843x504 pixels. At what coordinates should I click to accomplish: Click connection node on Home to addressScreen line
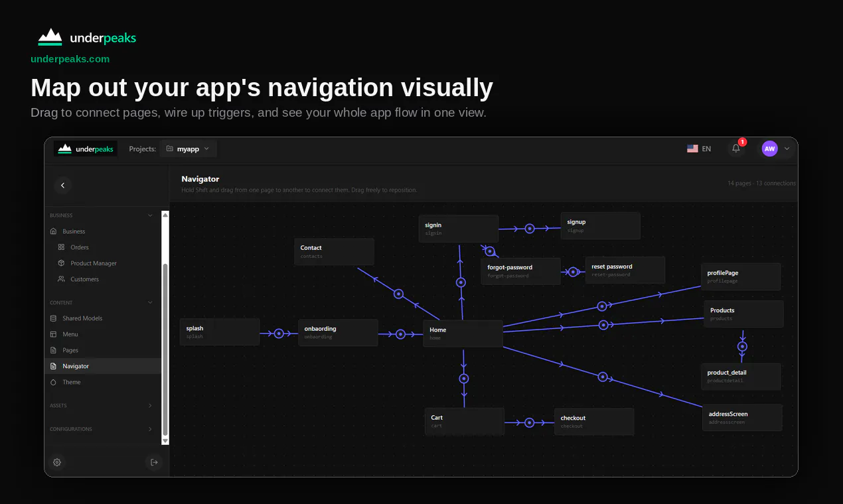[603, 377]
